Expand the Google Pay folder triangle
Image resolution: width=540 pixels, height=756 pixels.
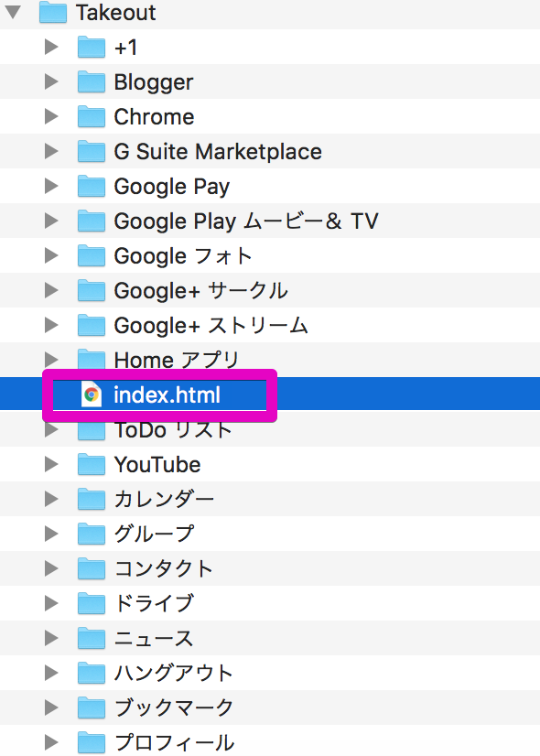click(51, 186)
